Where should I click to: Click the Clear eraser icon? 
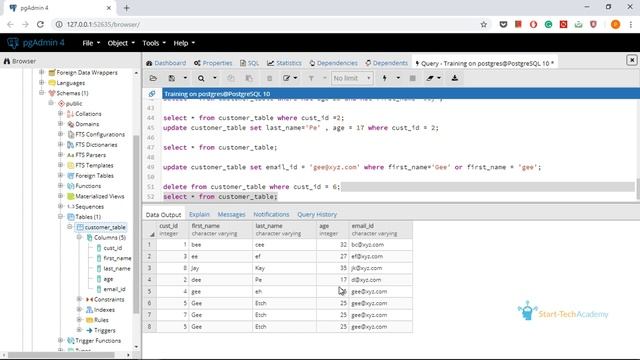(430, 78)
